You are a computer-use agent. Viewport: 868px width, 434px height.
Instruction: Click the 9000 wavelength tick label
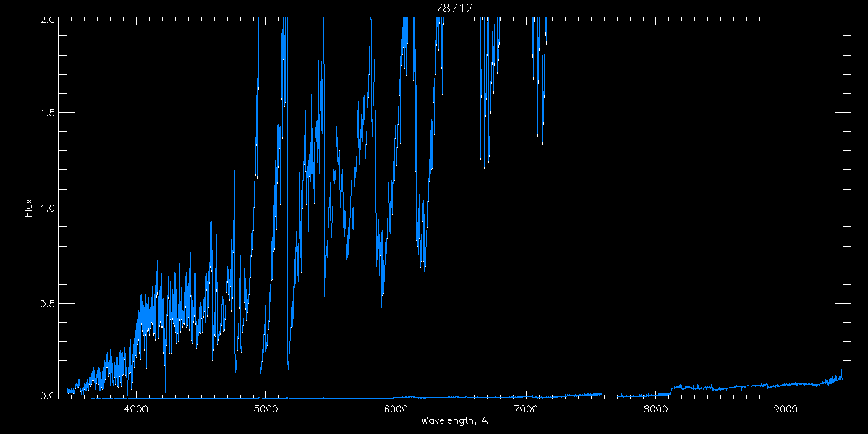tap(786, 409)
